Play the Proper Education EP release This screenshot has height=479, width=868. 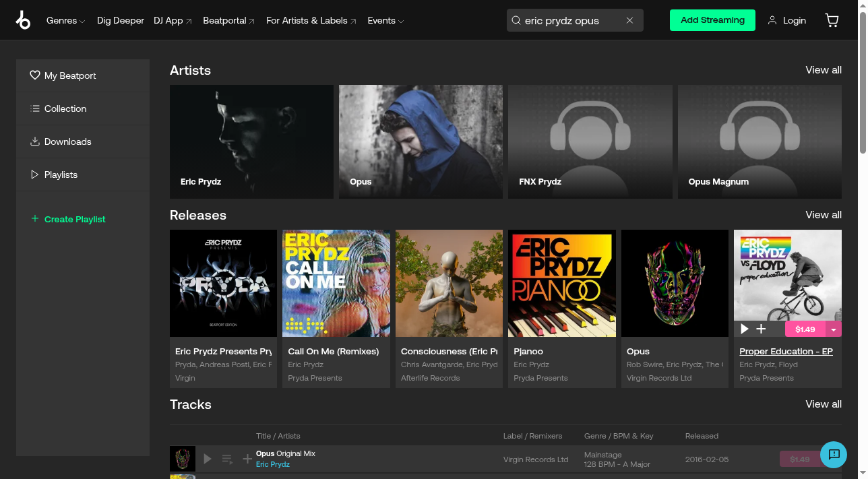(745, 329)
